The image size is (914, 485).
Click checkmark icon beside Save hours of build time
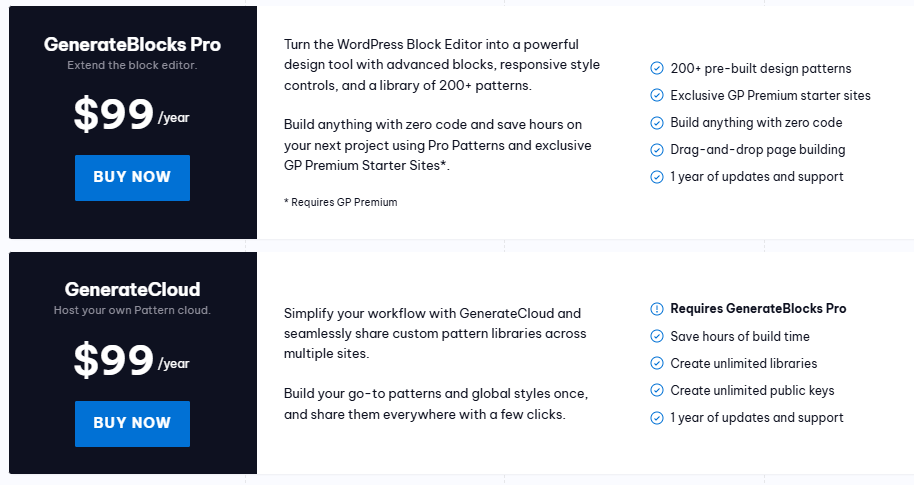[x=657, y=336]
